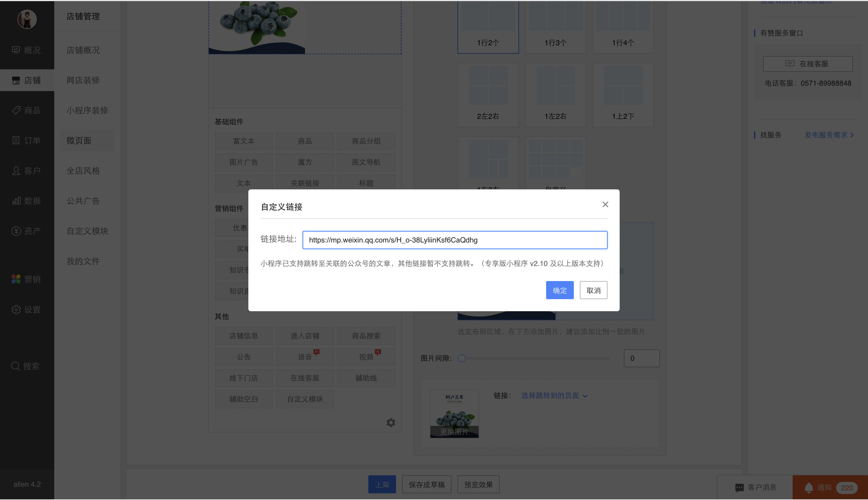Viewport: 868px width, 500px height.
Task: Open the 我的文件 menu item
Action: coord(83,261)
